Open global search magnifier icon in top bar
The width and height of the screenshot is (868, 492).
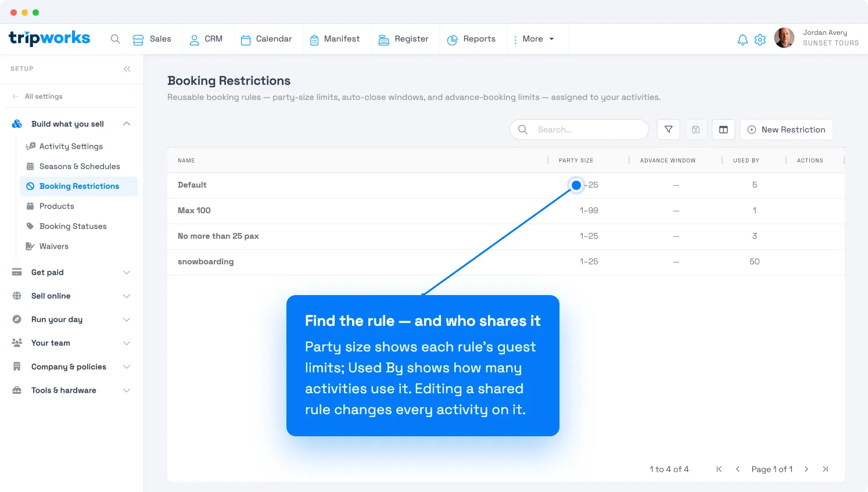click(116, 39)
